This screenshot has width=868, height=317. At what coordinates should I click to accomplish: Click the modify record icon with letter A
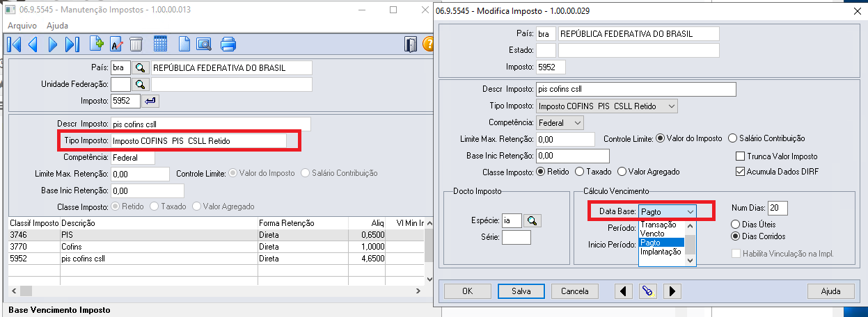click(117, 45)
